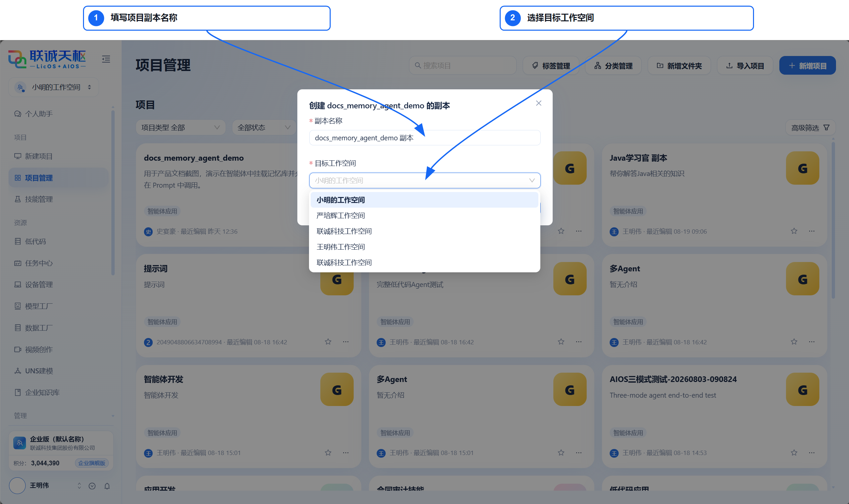849x504 pixels.
Task: Expand the 全部状态 filter dropdown
Action: pos(264,128)
